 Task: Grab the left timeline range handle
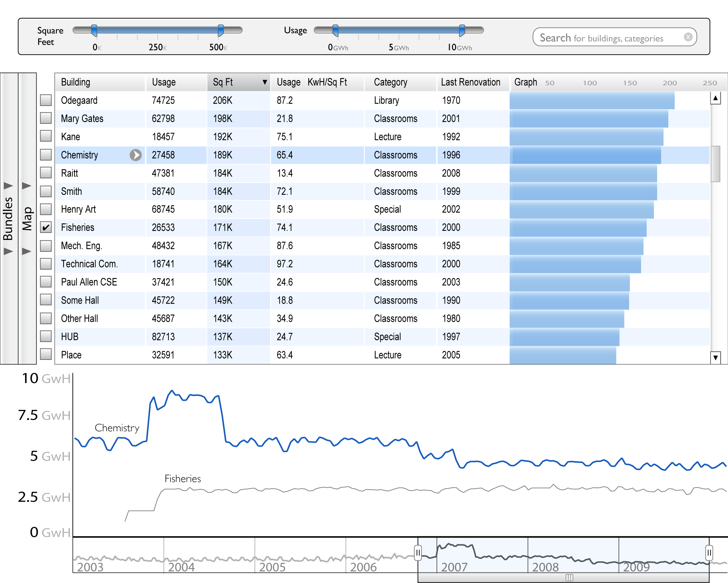418,553
